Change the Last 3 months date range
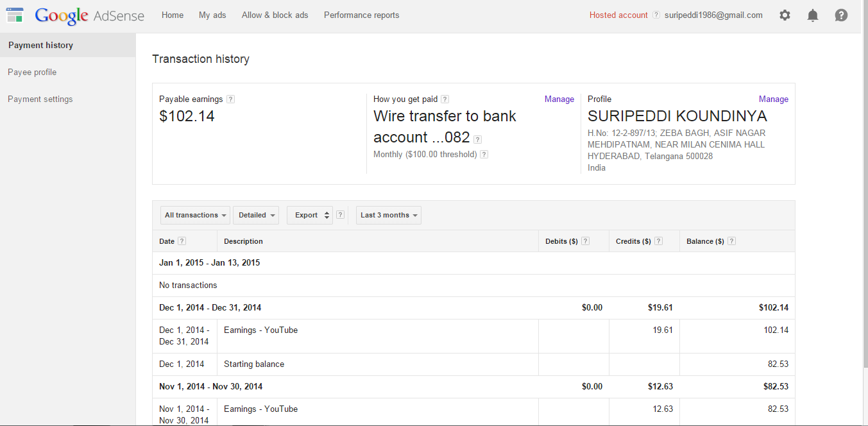868x426 pixels. click(388, 215)
